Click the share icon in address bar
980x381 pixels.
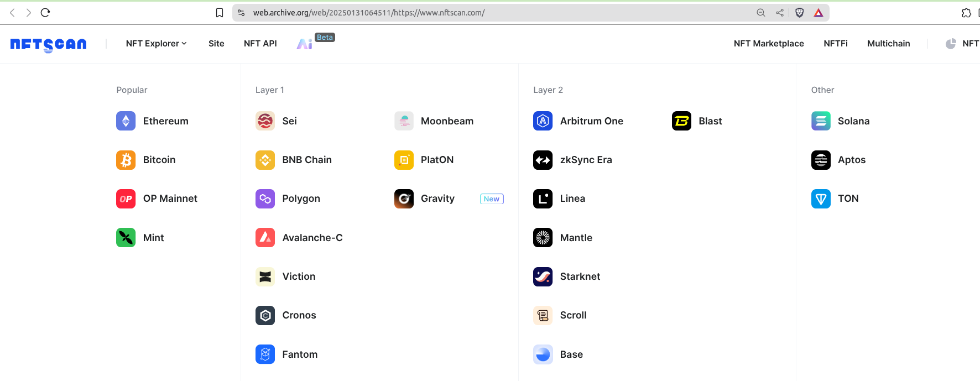(780, 13)
